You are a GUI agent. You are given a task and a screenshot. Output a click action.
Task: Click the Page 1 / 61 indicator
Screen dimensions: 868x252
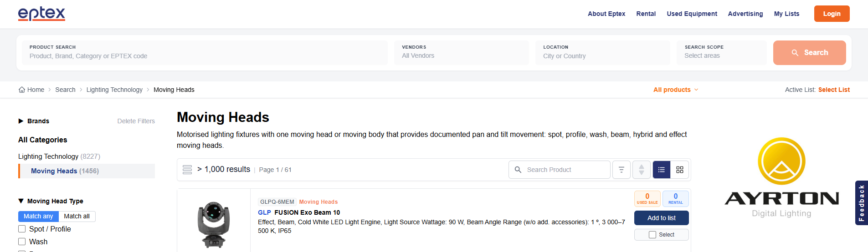click(x=275, y=170)
